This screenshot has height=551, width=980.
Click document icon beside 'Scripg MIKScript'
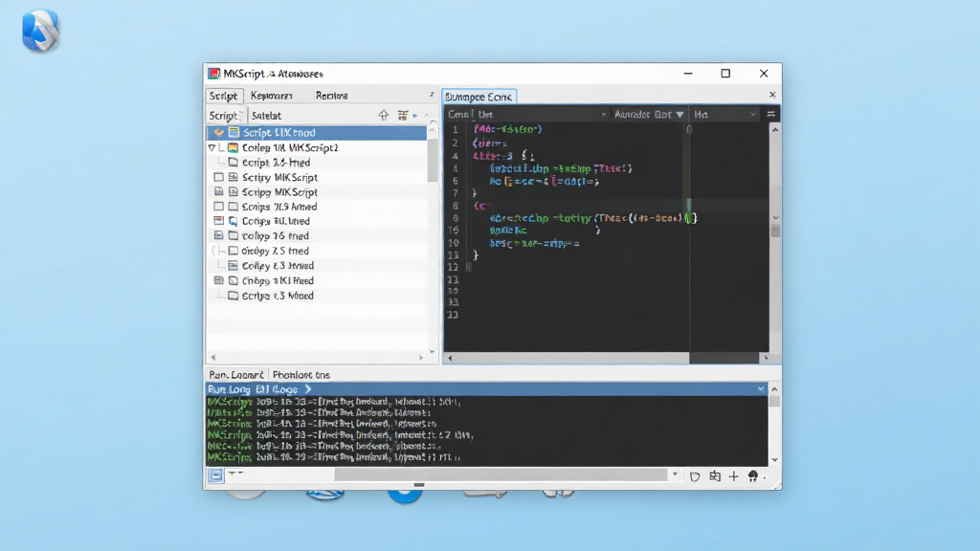[234, 191]
